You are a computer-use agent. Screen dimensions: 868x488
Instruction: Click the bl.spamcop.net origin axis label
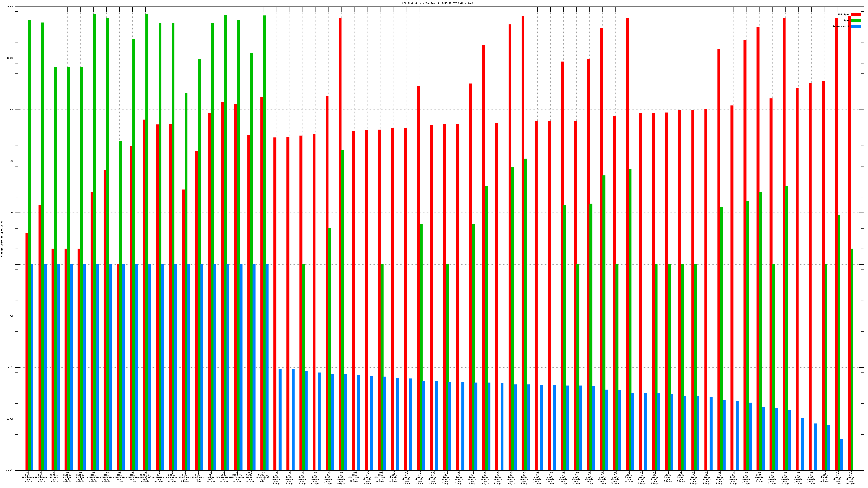(x=158, y=477)
